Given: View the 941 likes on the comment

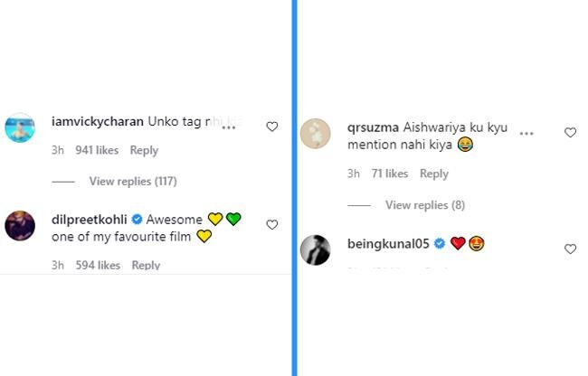Looking at the screenshot, I should (x=96, y=151).
